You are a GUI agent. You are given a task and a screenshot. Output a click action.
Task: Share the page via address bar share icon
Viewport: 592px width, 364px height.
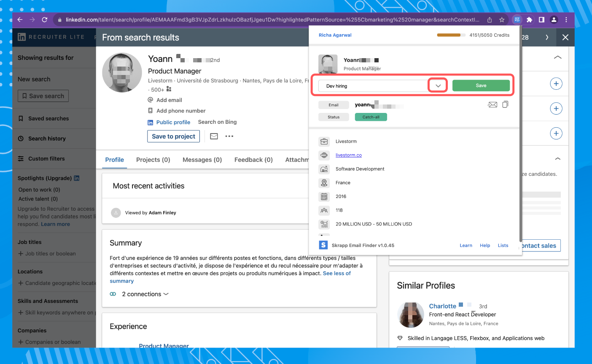490,20
